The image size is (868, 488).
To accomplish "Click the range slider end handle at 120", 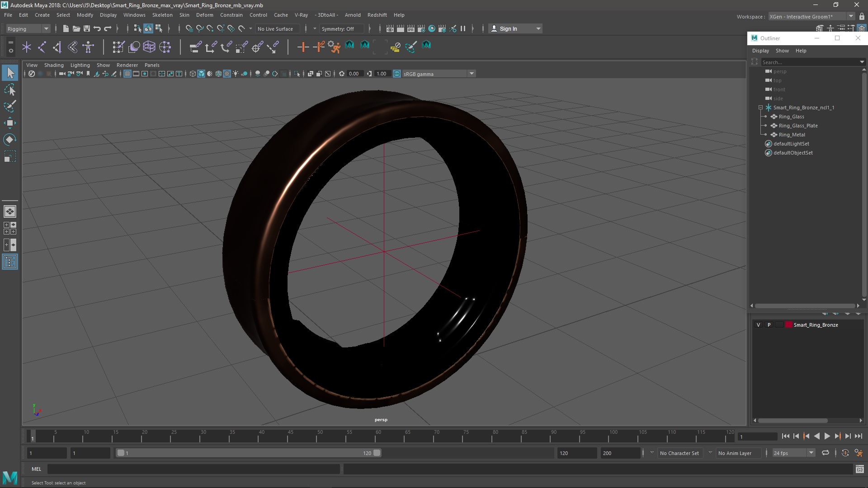I will tap(377, 453).
